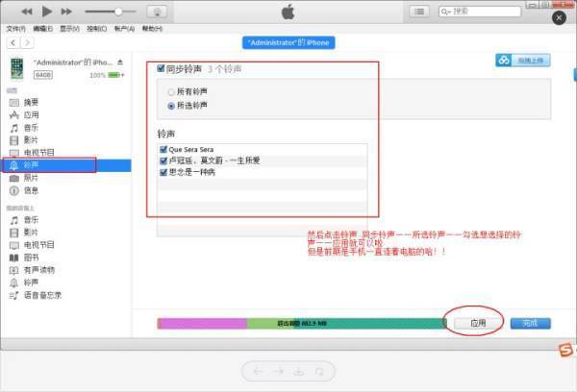The image size is (577, 392).
Task: Open 摘要 summary in device sidebar
Action: pyautogui.click(x=32, y=101)
